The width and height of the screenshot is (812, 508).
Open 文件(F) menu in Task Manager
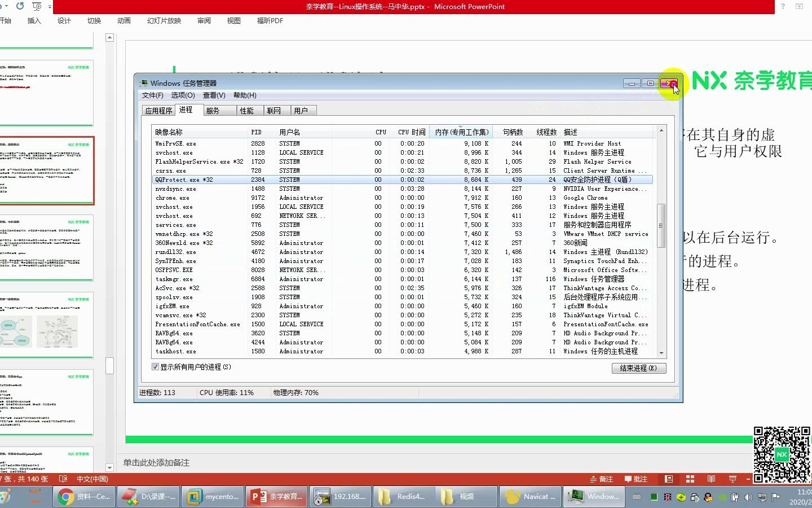point(153,95)
